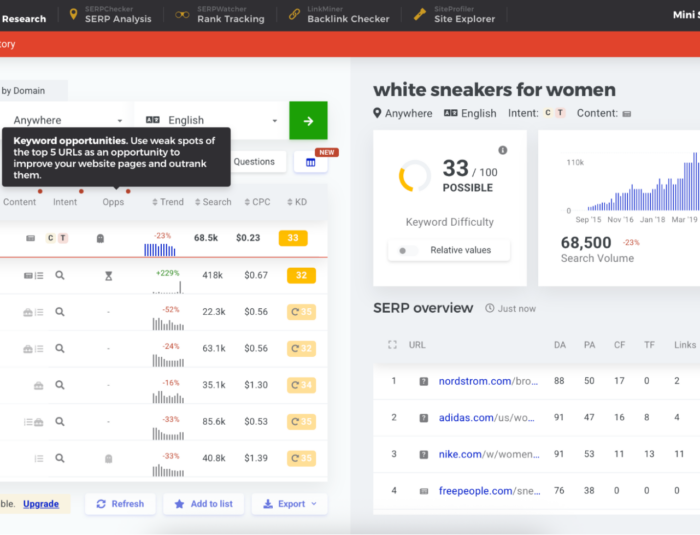Viewport: 700px width, 535px height.
Task: Open the English language dropdown
Action: (210, 121)
